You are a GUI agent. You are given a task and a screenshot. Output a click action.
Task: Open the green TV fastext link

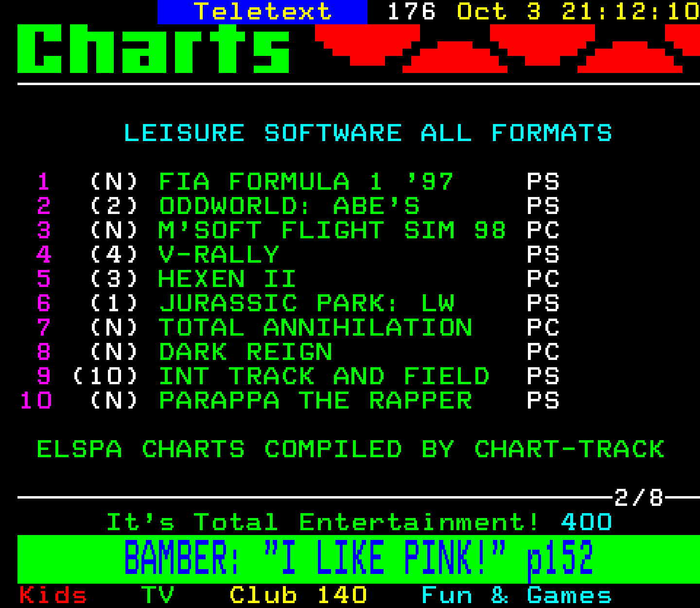click(158, 595)
